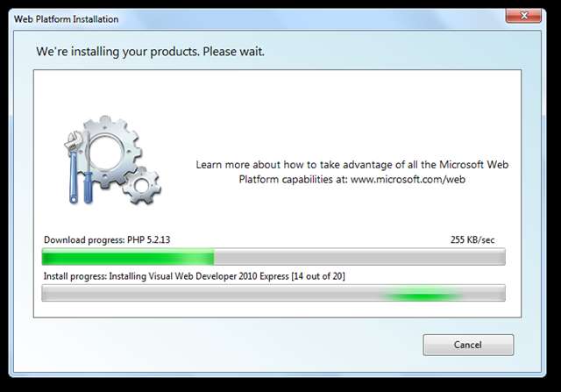Click the Cancel button
This screenshot has height=392, width=561.
pyautogui.click(x=468, y=345)
